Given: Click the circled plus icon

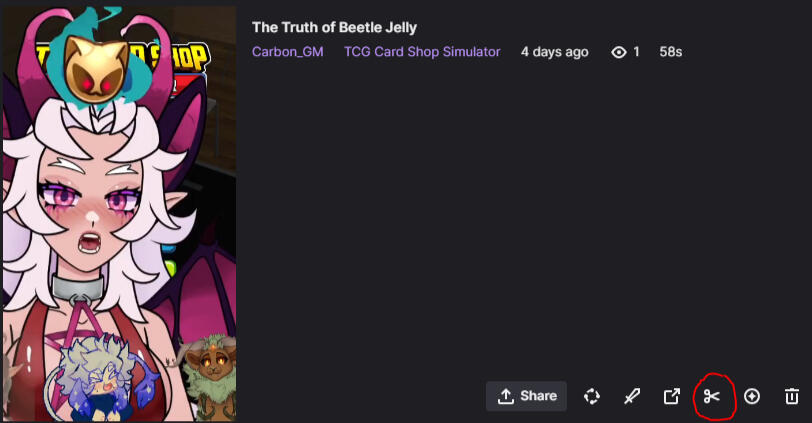Looking at the screenshot, I should point(752,396).
